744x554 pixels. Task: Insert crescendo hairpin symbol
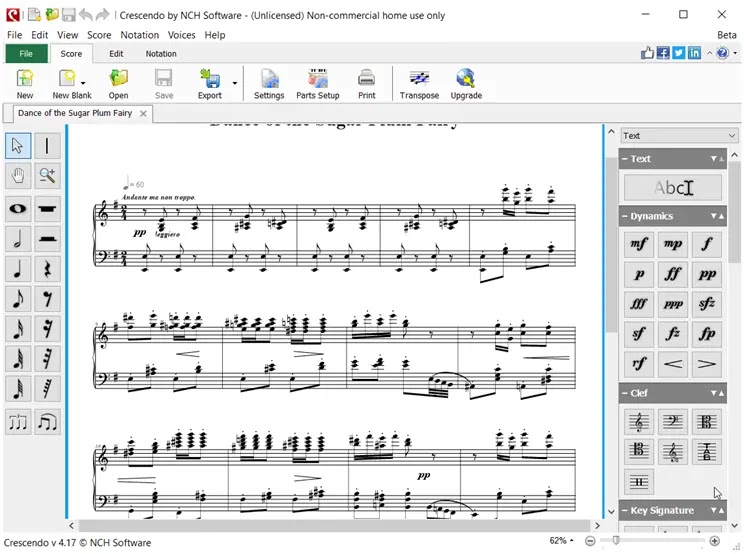[673, 364]
